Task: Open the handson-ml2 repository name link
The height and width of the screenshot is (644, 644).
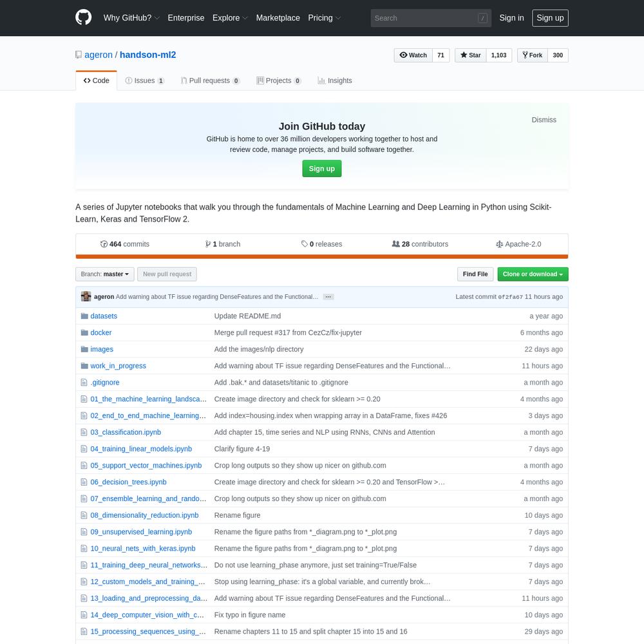Action: (148, 55)
